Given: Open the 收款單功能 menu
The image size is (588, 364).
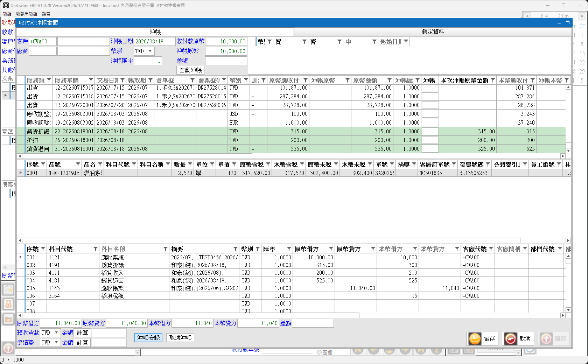Looking at the screenshot, I should point(27,14).
